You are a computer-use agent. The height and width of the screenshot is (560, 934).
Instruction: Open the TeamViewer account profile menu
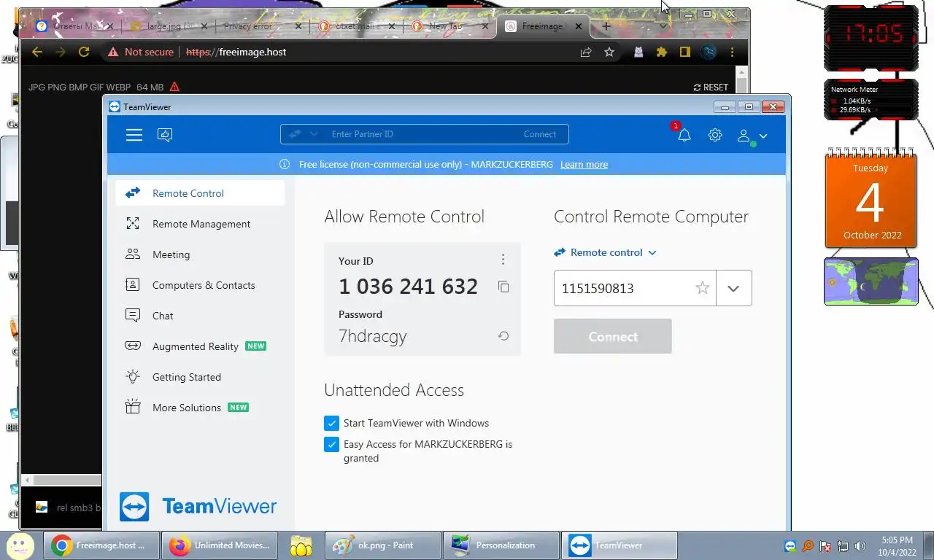click(x=752, y=136)
